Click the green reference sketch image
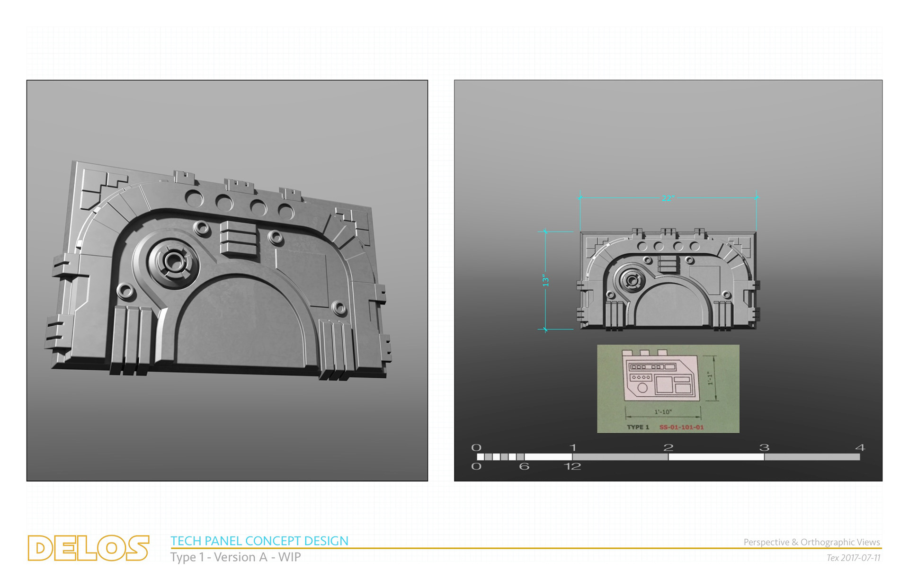The height and width of the screenshot is (588, 909). point(668,389)
